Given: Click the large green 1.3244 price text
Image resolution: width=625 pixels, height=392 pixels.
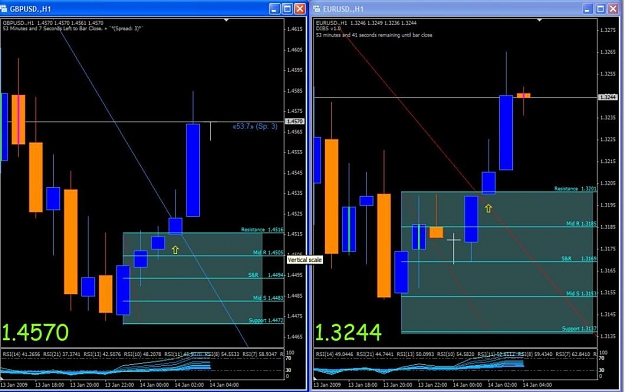Looking at the screenshot, I should (x=348, y=332).
